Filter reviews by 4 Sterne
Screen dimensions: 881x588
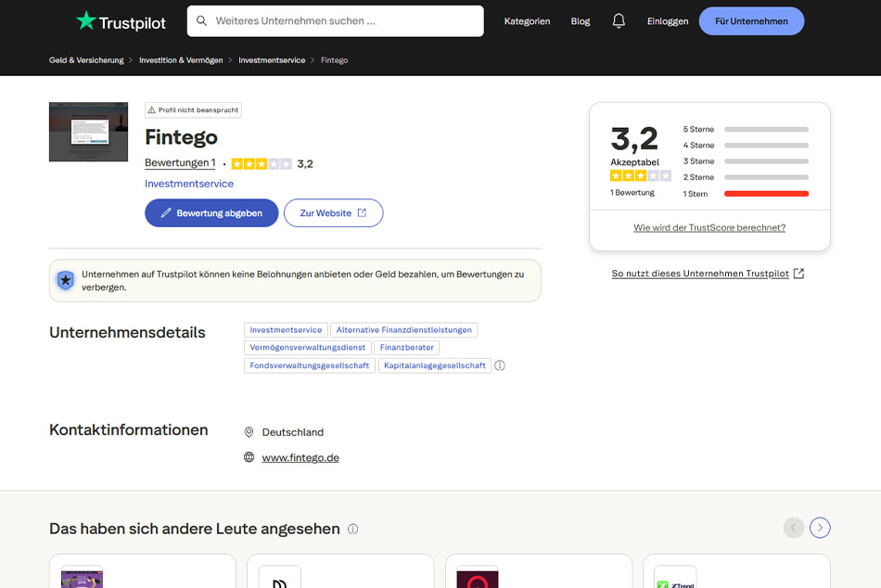(x=746, y=145)
